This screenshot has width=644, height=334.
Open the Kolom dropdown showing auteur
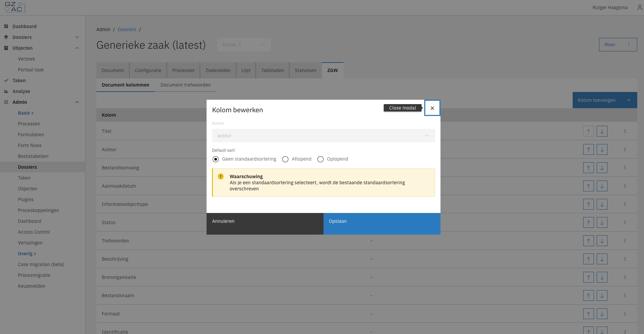point(323,136)
